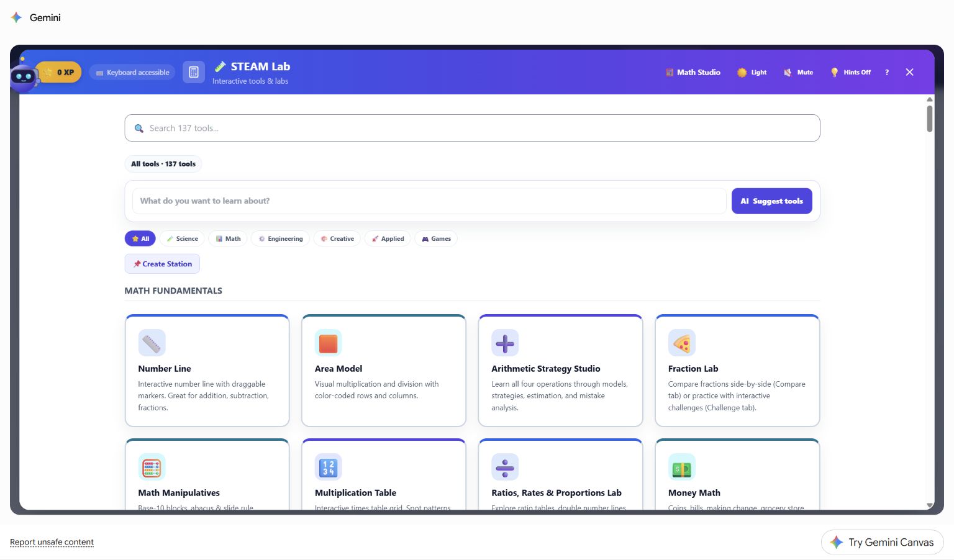Click the Ratios lab division icon
The width and height of the screenshot is (954, 560).
click(505, 467)
